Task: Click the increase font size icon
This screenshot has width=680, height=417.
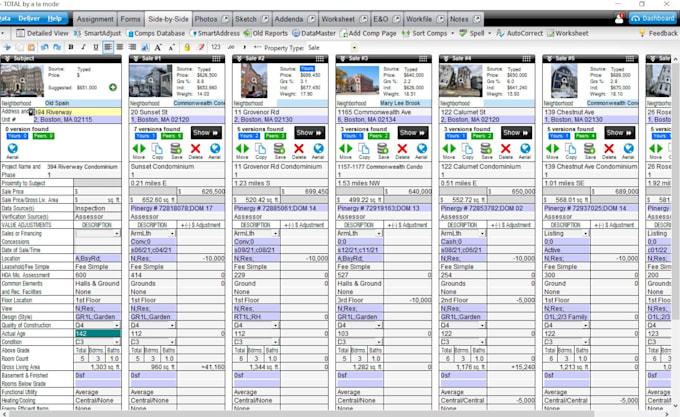Action: click(x=158, y=47)
